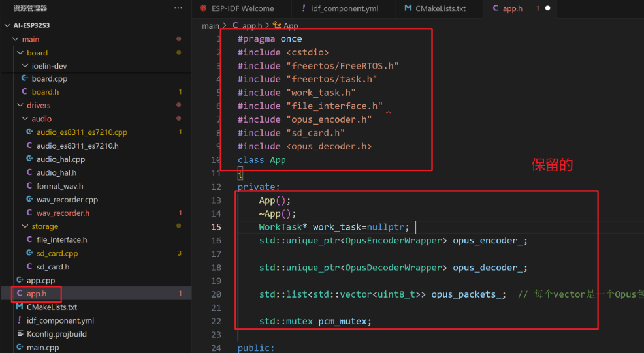Image resolution: width=644 pixels, height=353 pixels.
Task: Collapse the AI-ESP32S3 root folder
Action: pyautogui.click(x=7, y=25)
